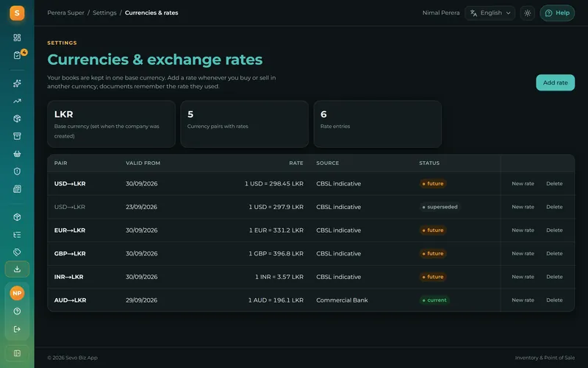
Task: Go to Perera Super breadcrumb
Action: [65, 13]
